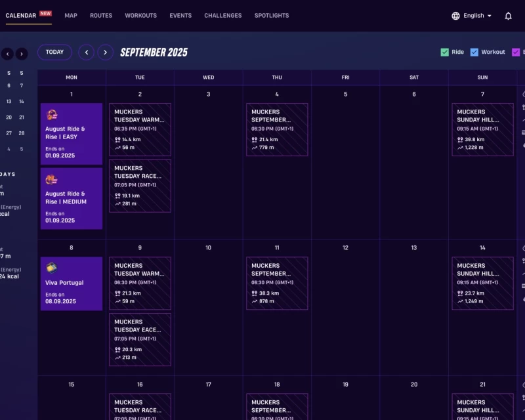Open the CHALLENGES menu item
525x420 pixels.
tap(222, 15)
